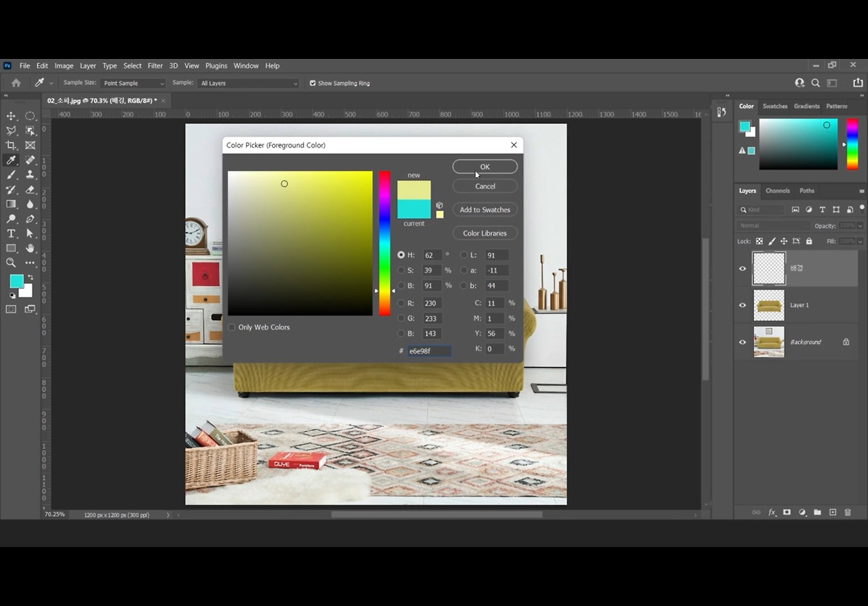The image size is (868, 606).
Task: Select the Clone Stamp tool
Action: [31, 175]
